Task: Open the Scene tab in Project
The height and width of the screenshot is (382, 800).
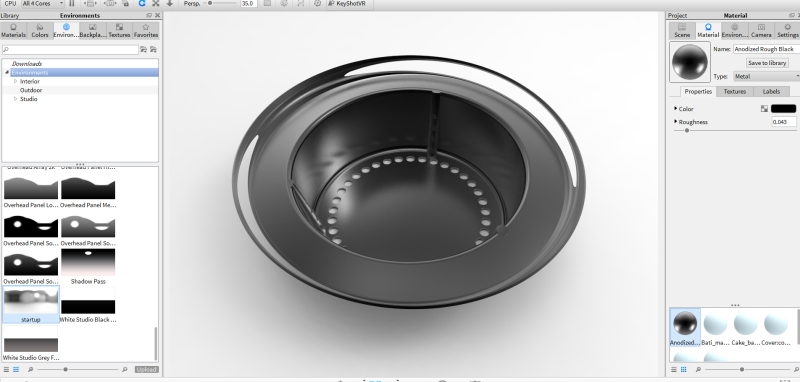Action: pos(682,31)
